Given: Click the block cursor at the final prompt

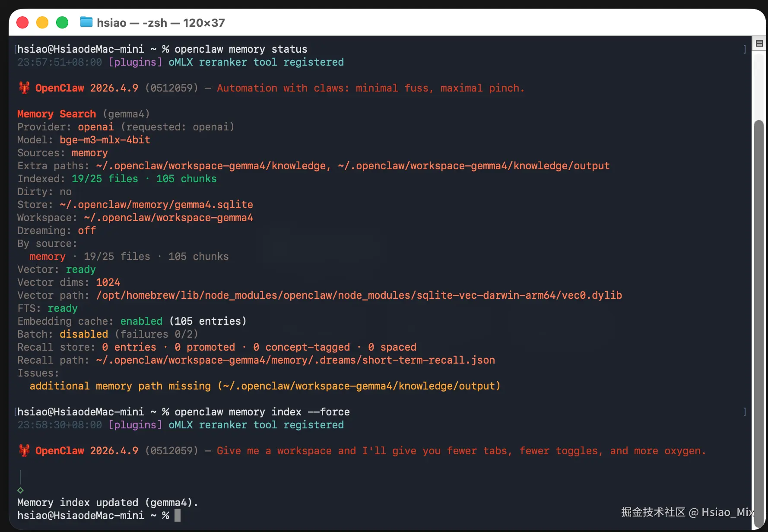Looking at the screenshot, I should click(178, 516).
